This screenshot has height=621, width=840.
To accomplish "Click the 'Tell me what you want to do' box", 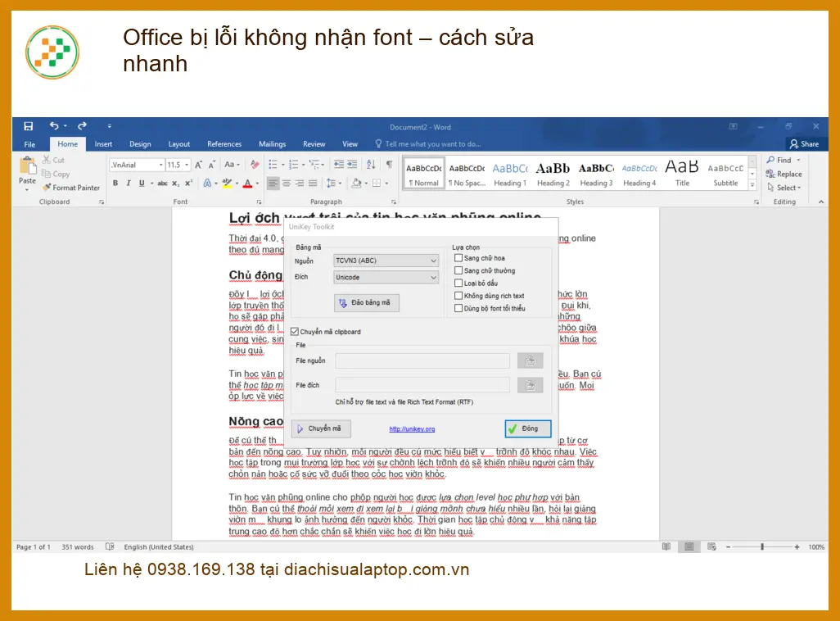I will point(428,143).
